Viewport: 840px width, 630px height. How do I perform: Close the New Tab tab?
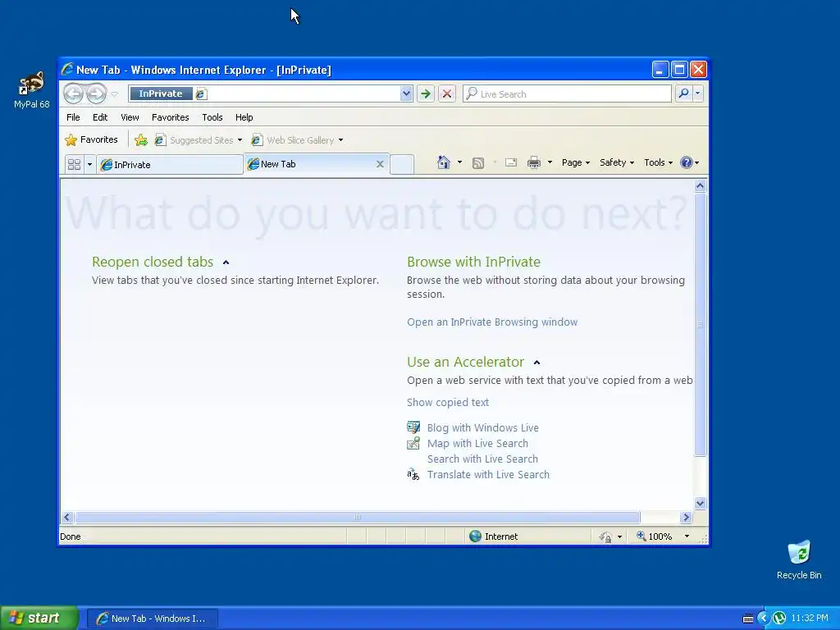click(x=380, y=164)
